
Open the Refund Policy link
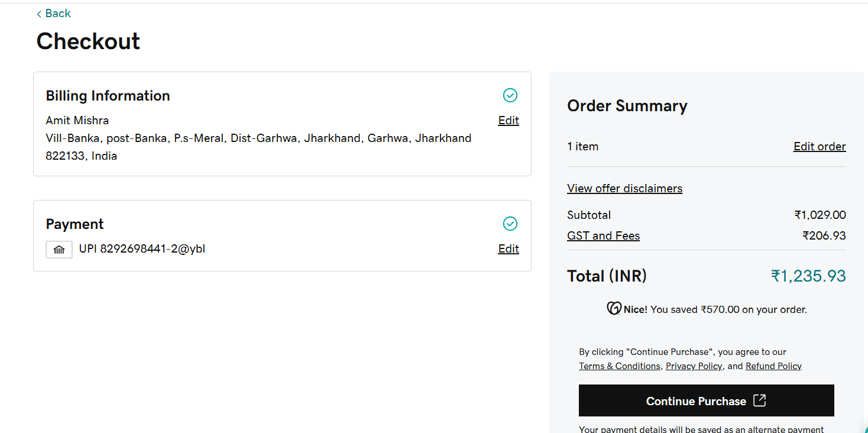[773, 366]
